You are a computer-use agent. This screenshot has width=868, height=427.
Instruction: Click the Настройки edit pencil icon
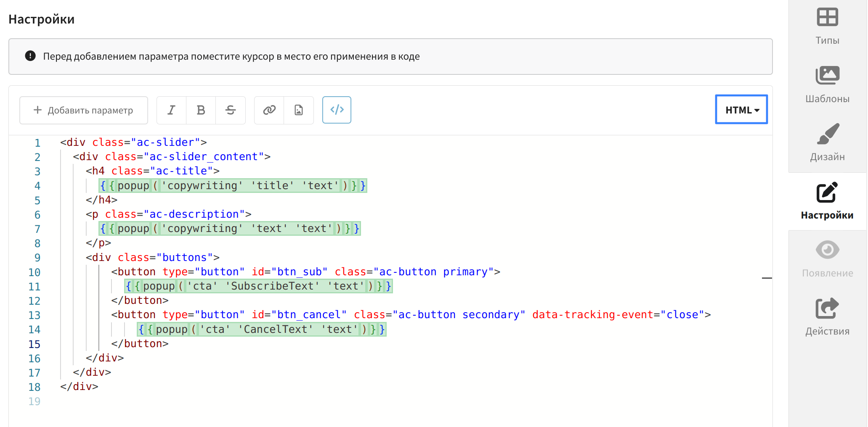827,192
